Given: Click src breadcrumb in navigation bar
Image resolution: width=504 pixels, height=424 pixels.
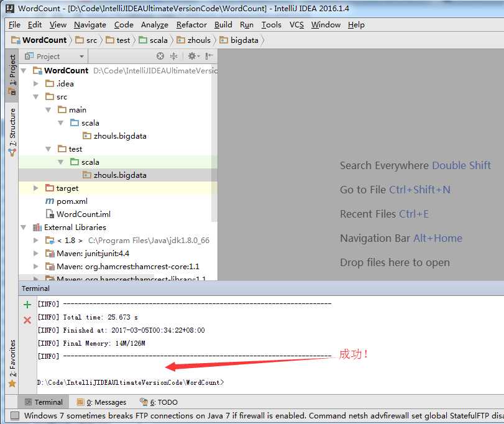Looking at the screenshot, I should pyautogui.click(x=86, y=40).
